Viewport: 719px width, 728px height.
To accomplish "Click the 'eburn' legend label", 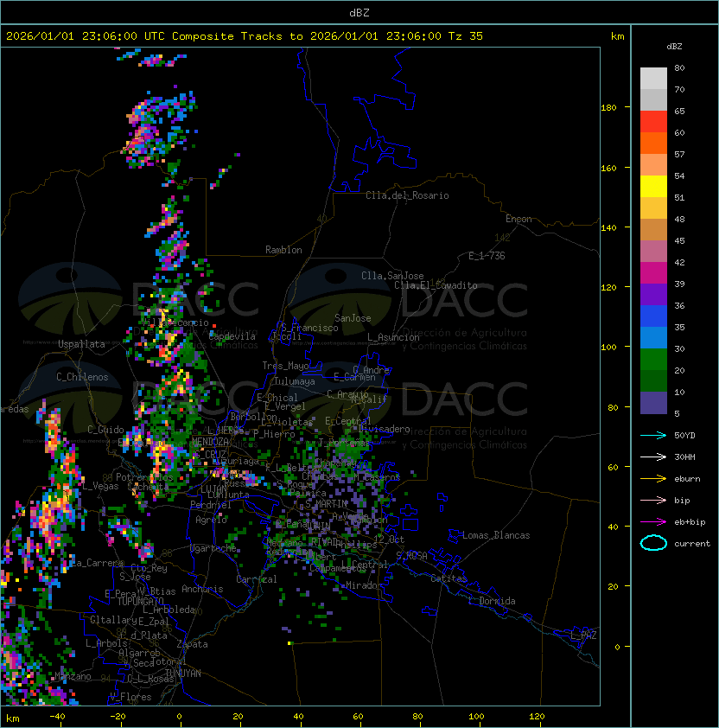I will [x=687, y=479].
